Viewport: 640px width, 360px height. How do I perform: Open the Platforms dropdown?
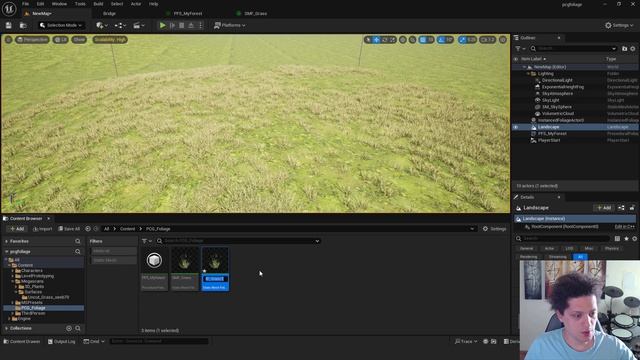(230, 25)
